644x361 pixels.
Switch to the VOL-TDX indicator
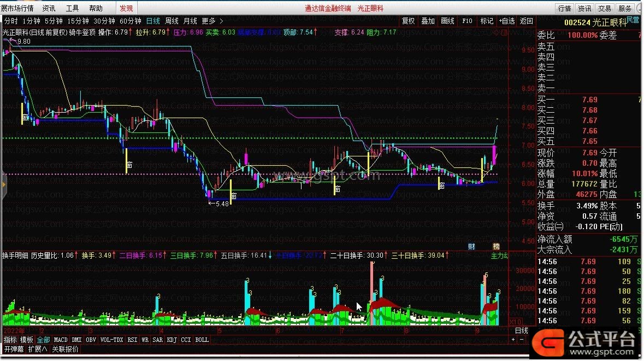coord(112,340)
